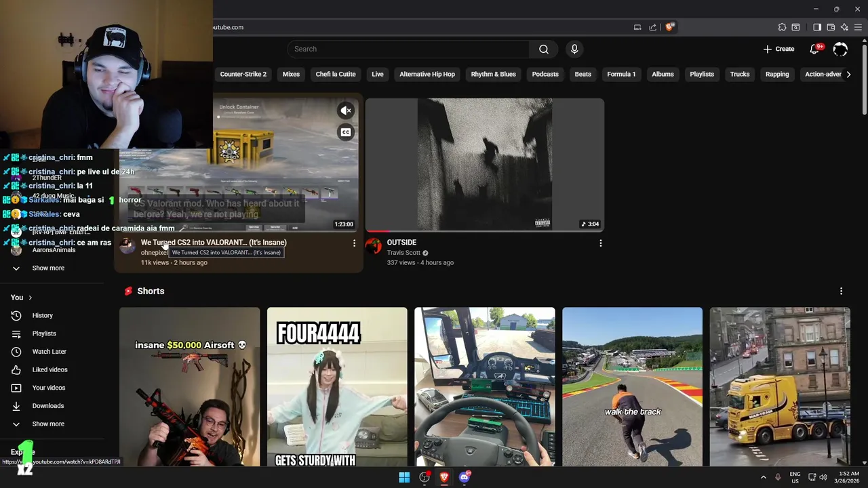The image size is (868, 488).
Task: Open options menu for OUTSIDE video
Action: pos(600,243)
